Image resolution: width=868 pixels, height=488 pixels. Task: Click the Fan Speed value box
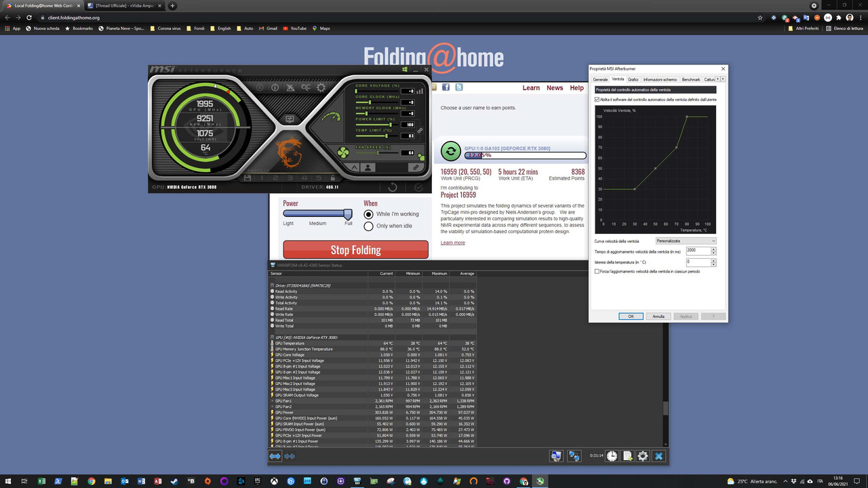(408, 152)
